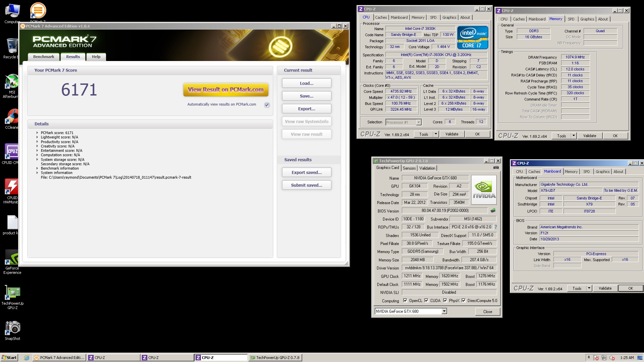Toggle the OpenCL checkbox in GPU-Z
Image resolution: width=644 pixels, height=362 pixels.
click(x=405, y=301)
